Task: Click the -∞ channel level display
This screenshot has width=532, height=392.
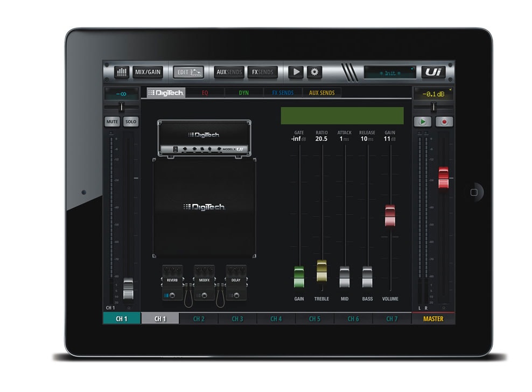Action: 122,94
